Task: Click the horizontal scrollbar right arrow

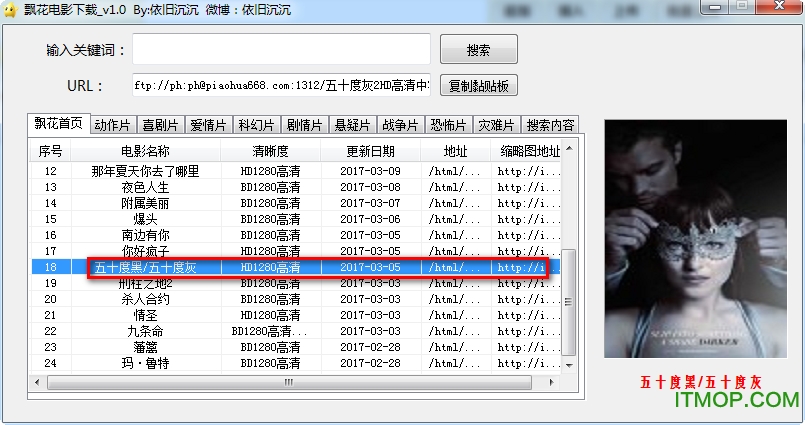Action: pyautogui.click(x=551, y=382)
